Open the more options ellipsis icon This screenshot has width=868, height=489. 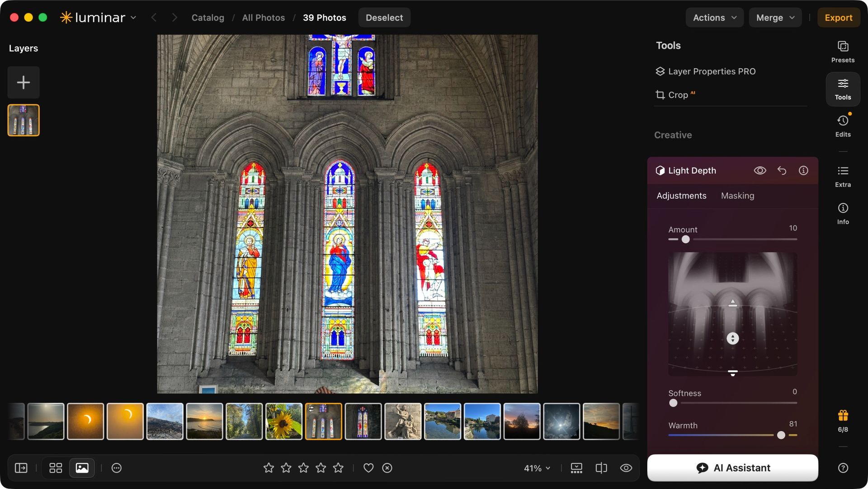117,468
